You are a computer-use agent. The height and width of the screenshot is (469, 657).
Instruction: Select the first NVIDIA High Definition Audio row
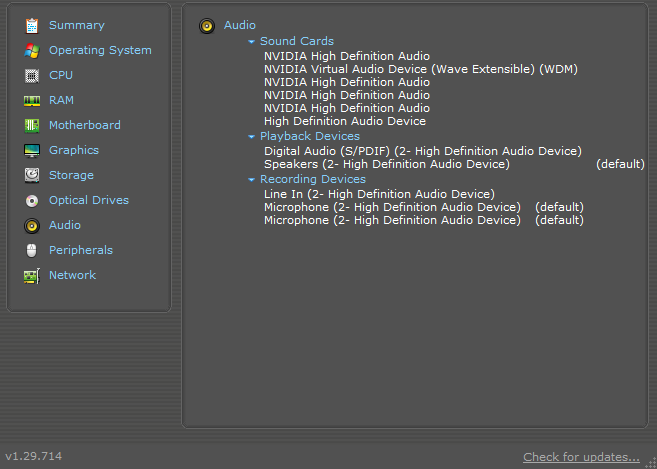[347, 56]
